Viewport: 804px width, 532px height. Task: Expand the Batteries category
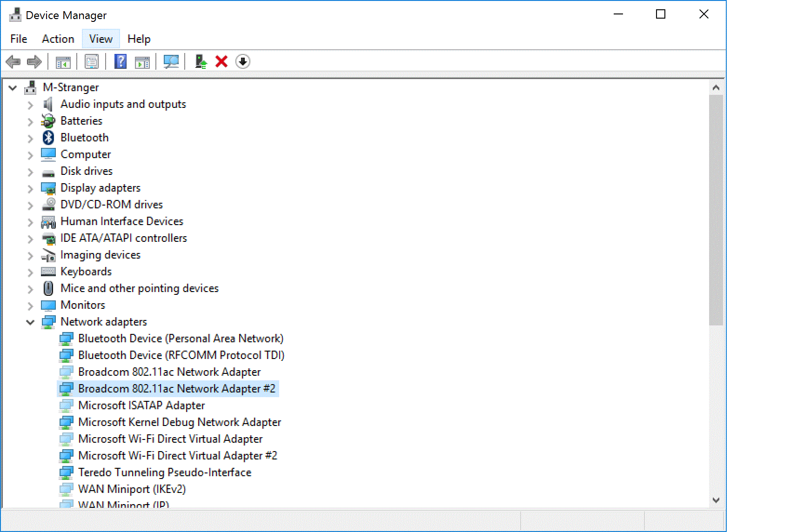click(x=30, y=122)
